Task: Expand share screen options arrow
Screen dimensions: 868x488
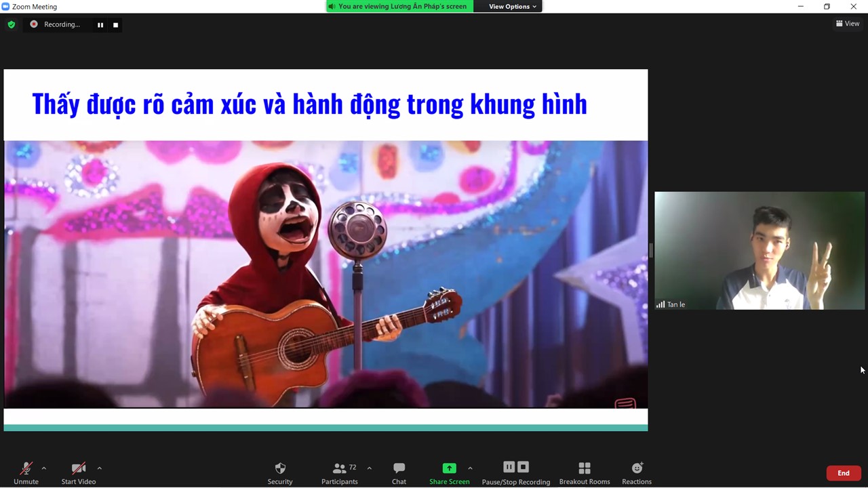Action: 470,468
